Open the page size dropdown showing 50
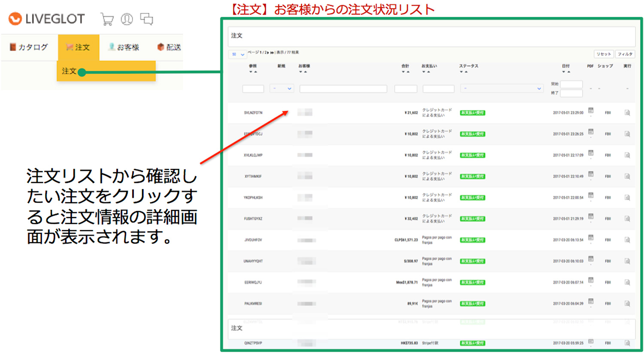Viewport: 644px width, 353px height. click(237, 55)
